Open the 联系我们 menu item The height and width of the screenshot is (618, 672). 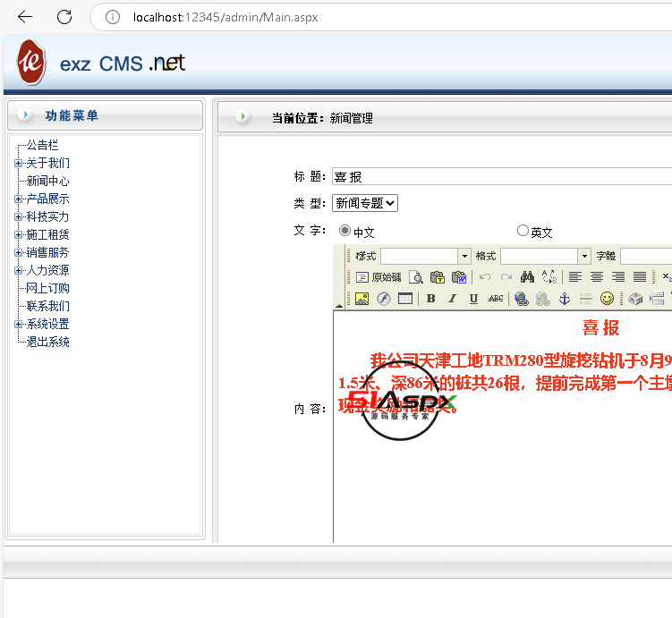tap(47, 306)
